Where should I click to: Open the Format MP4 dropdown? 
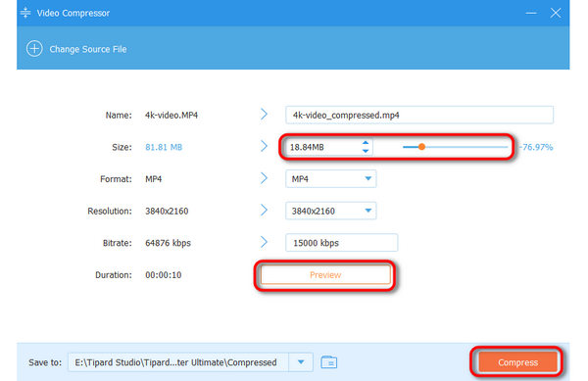331,178
